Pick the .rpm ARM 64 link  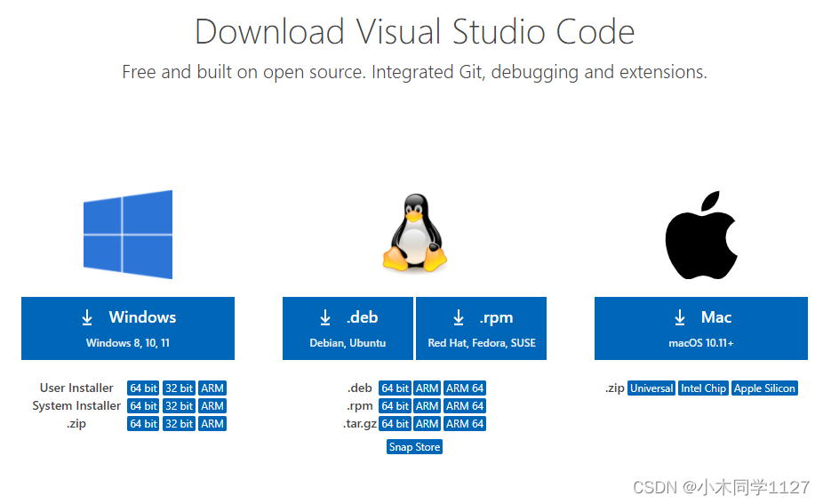point(465,406)
